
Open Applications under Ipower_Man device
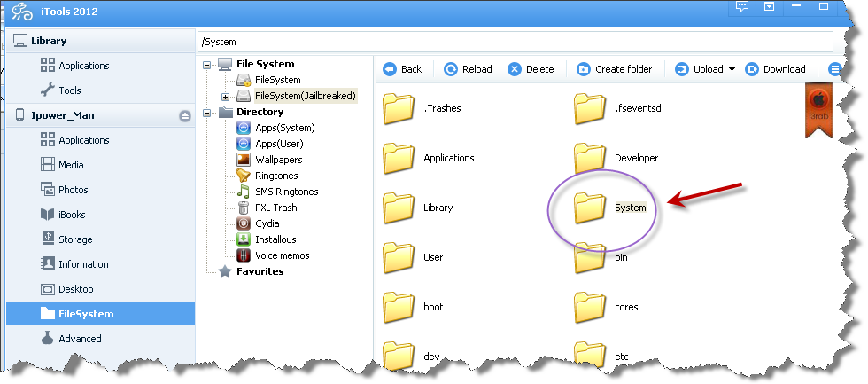[75, 140]
